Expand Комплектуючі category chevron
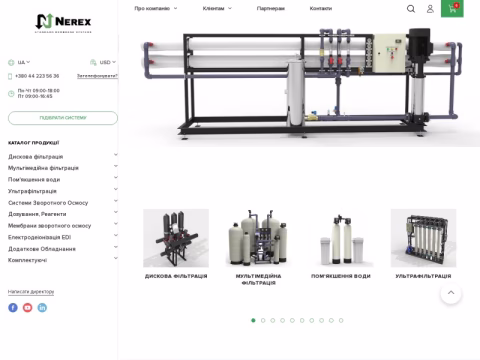The image size is (480, 360). click(116, 258)
